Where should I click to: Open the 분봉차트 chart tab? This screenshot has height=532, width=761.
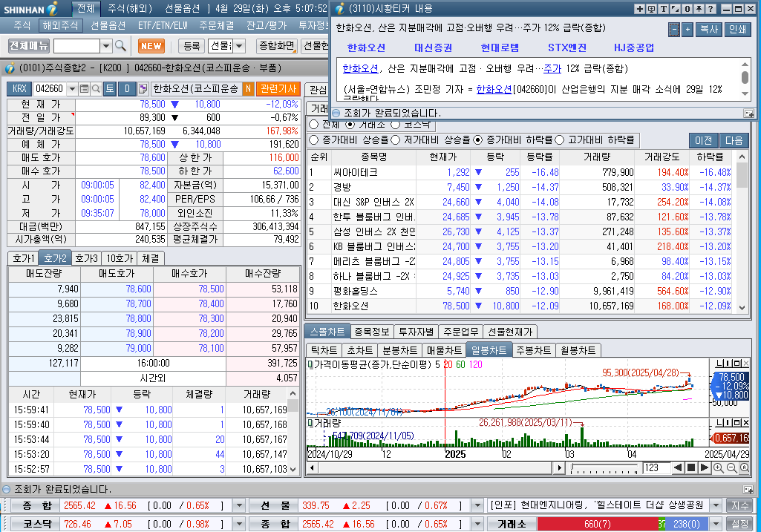click(400, 350)
